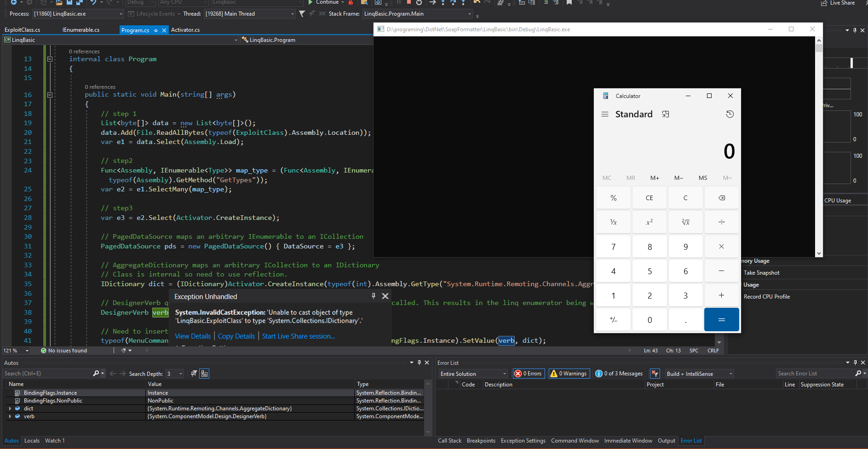This screenshot has width=868, height=449.
Task: Click No issues found status indicator
Action: click(64, 351)
